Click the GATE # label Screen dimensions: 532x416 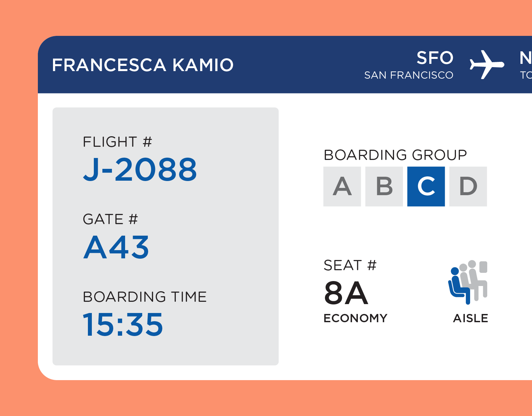coord(110,219)
